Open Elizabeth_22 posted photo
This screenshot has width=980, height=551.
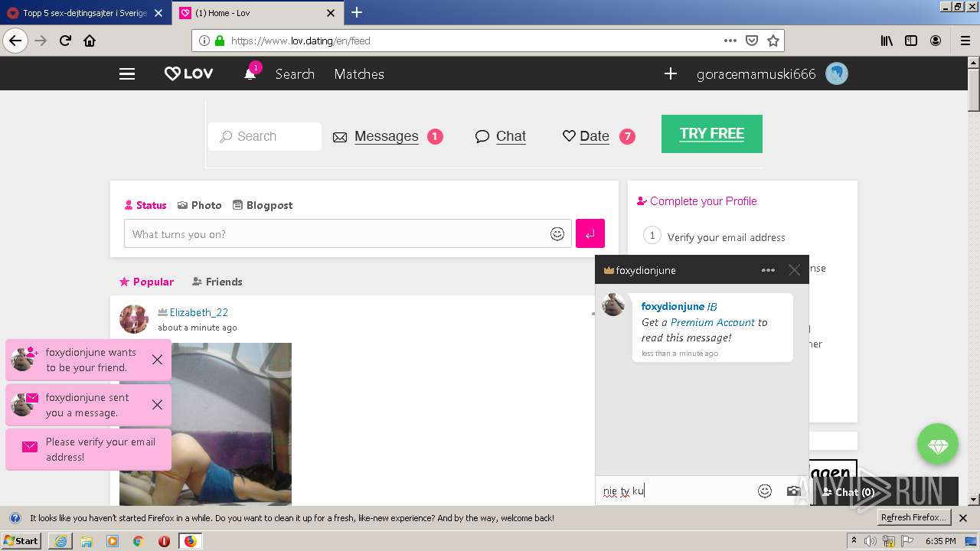(205, 423)
